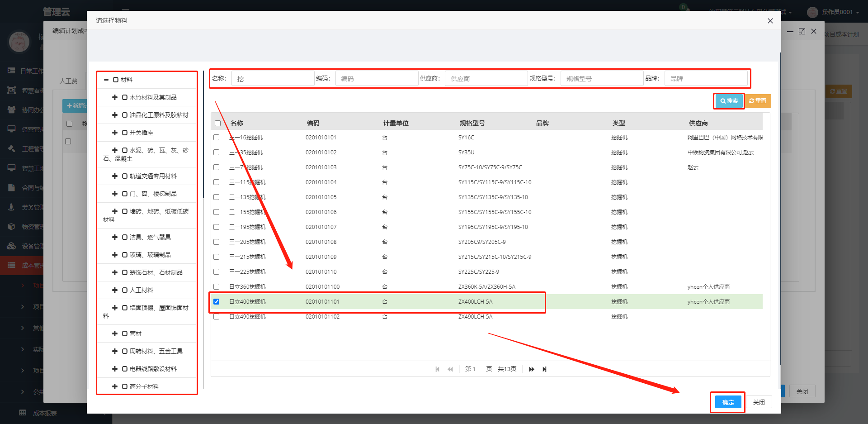Click the orange 重置 reset button in dialog

pos(758,101)
